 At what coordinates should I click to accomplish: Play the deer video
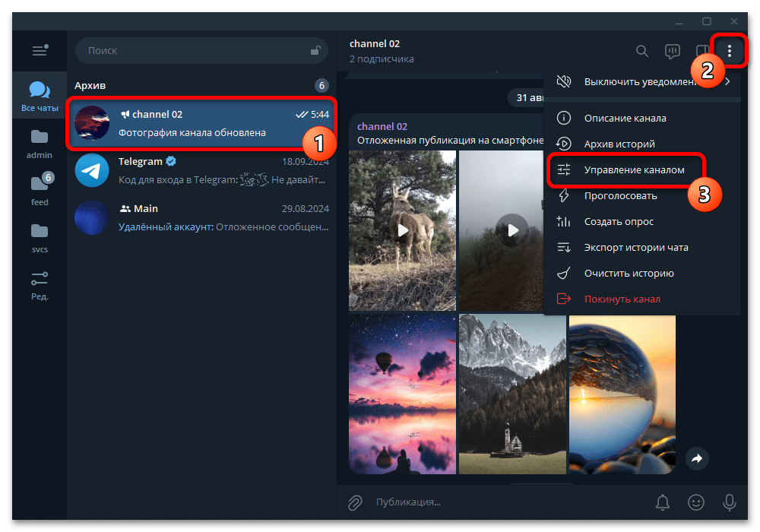click(402, 230)
